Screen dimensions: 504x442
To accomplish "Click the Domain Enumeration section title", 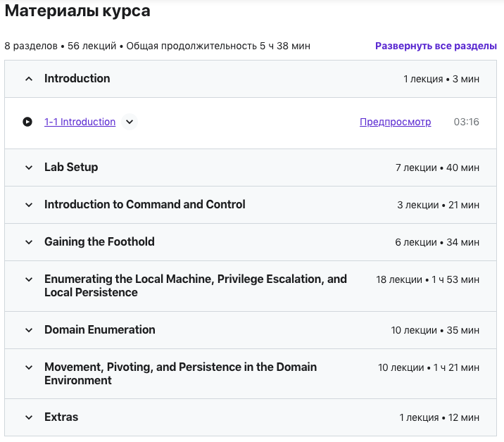I will pyautogui.click(x=99, y=330).
